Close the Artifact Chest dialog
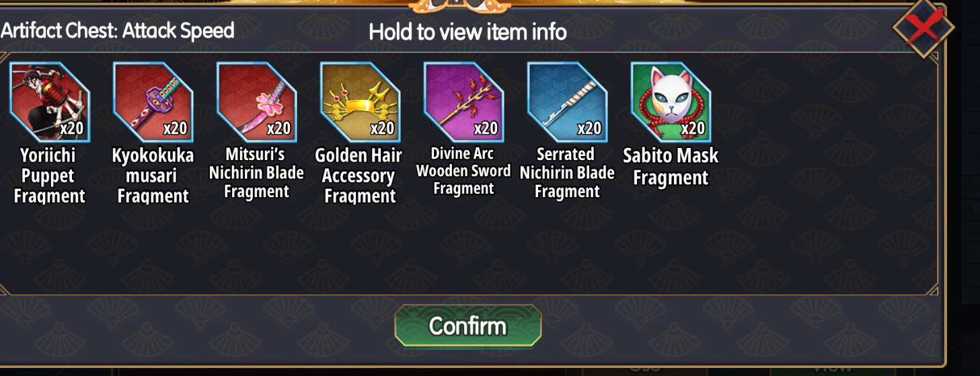Image resolution: width=980 pixels, height=376 pixels. click(923, 28)
